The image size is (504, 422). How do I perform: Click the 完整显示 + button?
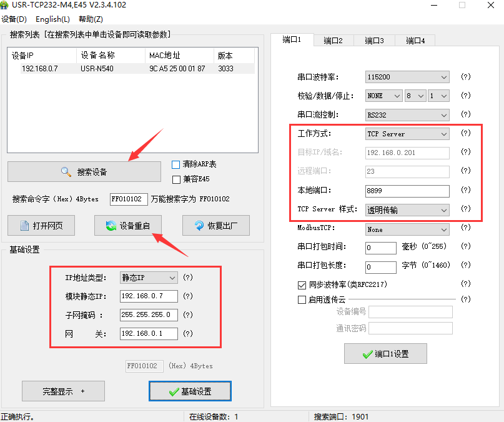(63, 391)
